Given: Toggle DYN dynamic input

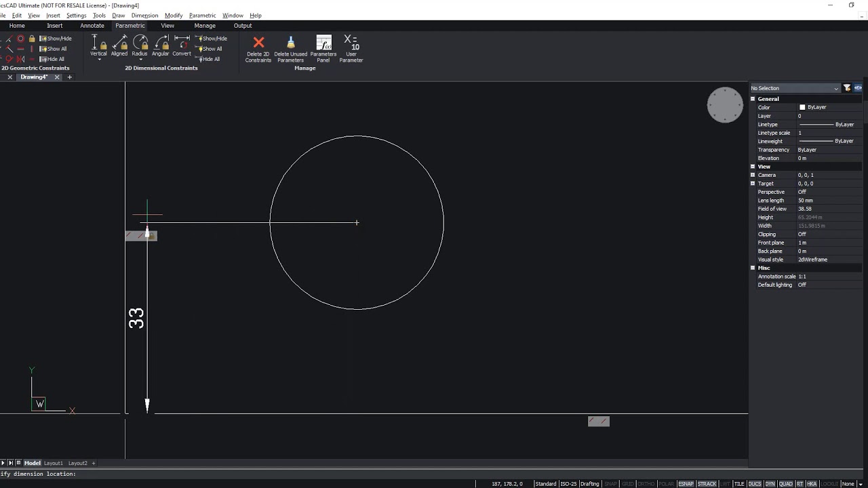Looking at the screenshot, I should (x=770, y=484).
